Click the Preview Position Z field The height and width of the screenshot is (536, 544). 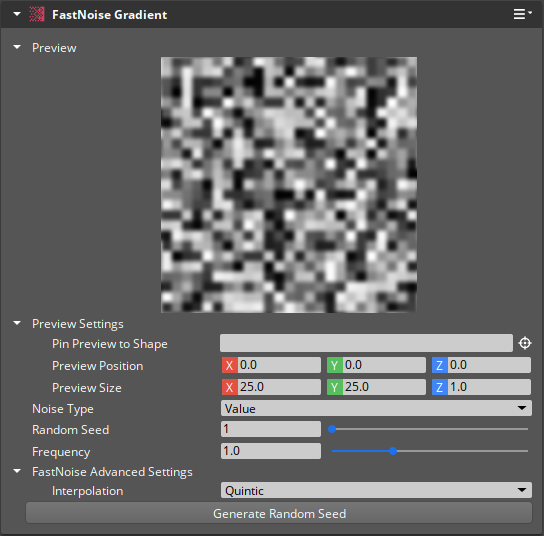(x=482, y=365)
